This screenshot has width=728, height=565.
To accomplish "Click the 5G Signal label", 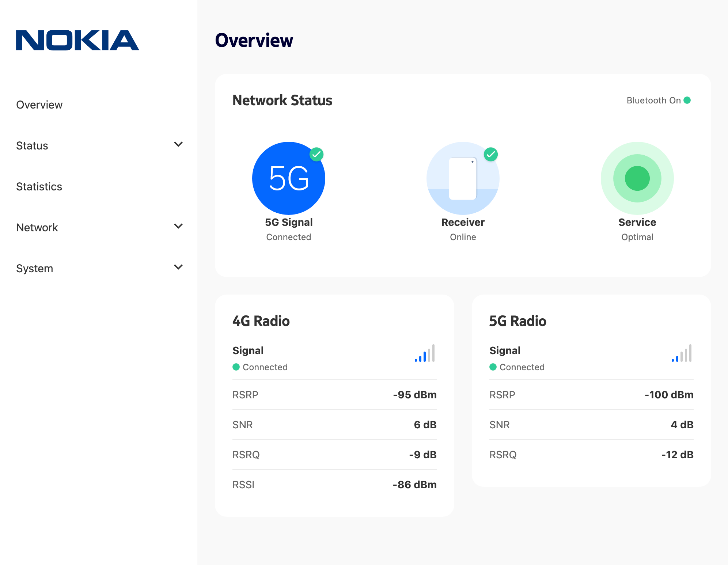I will click(x=289, y=222).
